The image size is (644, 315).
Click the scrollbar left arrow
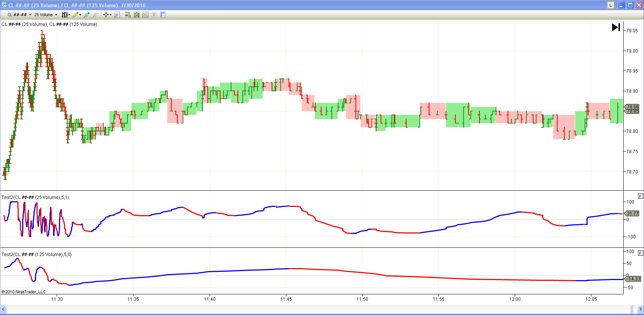pyautogui.click(x=3, y=309)
